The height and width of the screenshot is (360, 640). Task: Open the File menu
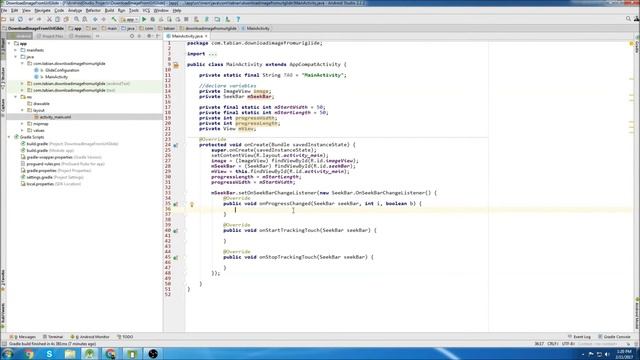click(x=4, y=10)
